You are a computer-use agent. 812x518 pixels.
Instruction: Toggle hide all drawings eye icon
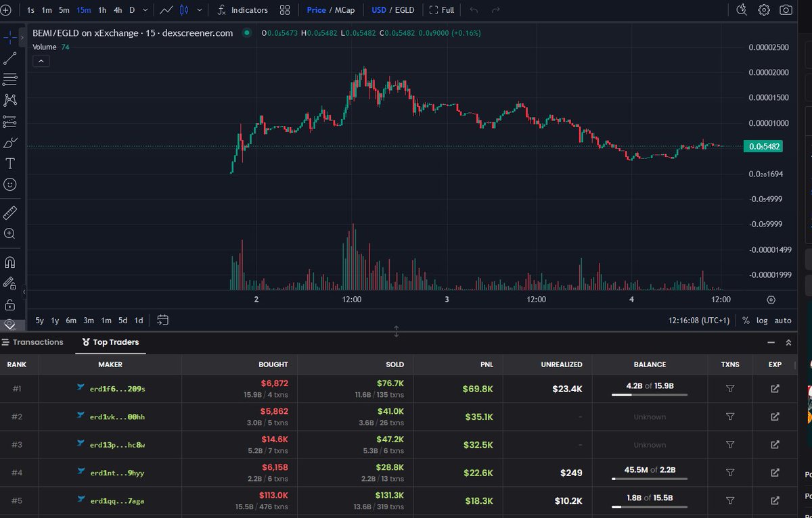[x=10, y=323]
